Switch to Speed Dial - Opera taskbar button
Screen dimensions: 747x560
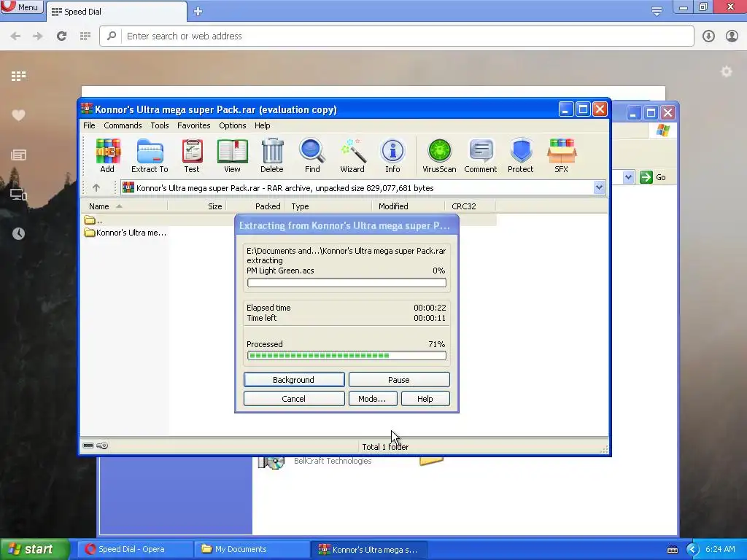pos(135,549)
